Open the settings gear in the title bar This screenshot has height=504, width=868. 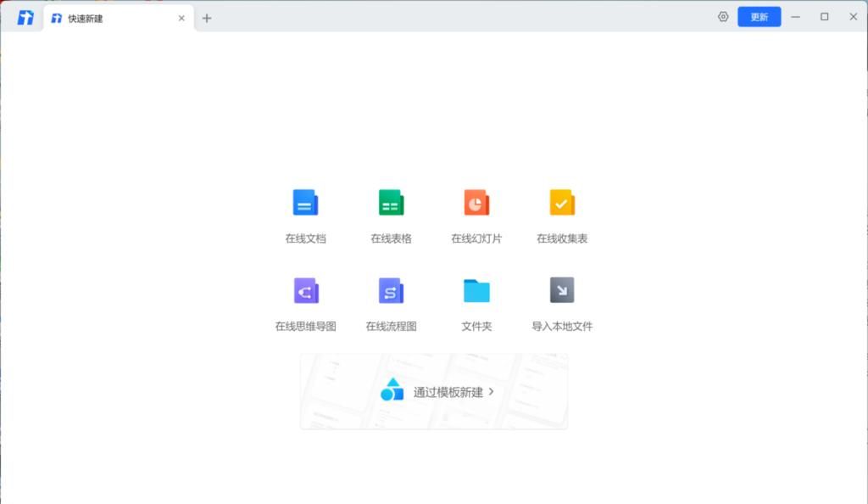click(x=722, y=16)
